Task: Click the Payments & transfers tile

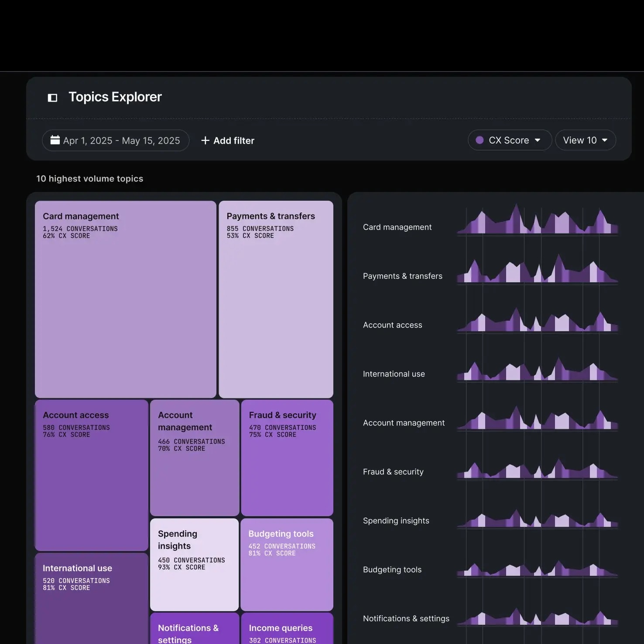Action: pos(276,299)
